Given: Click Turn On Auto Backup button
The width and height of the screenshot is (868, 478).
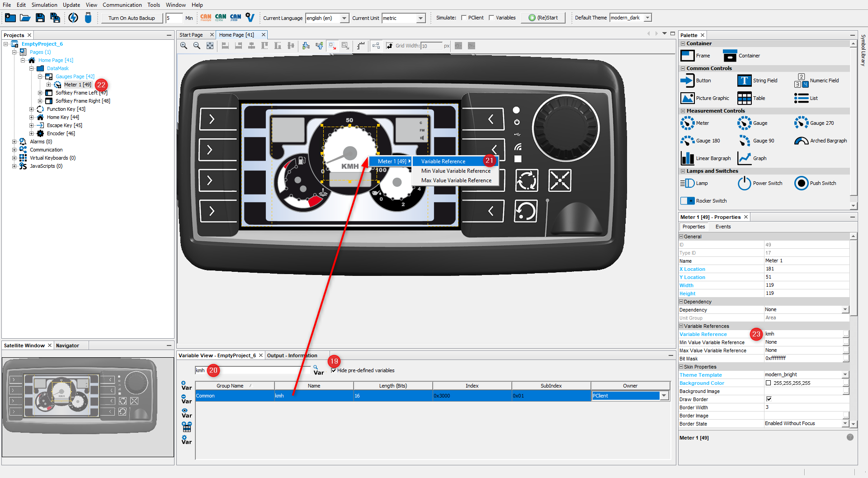Looking at the screenshot, I should tap(132, 18).
